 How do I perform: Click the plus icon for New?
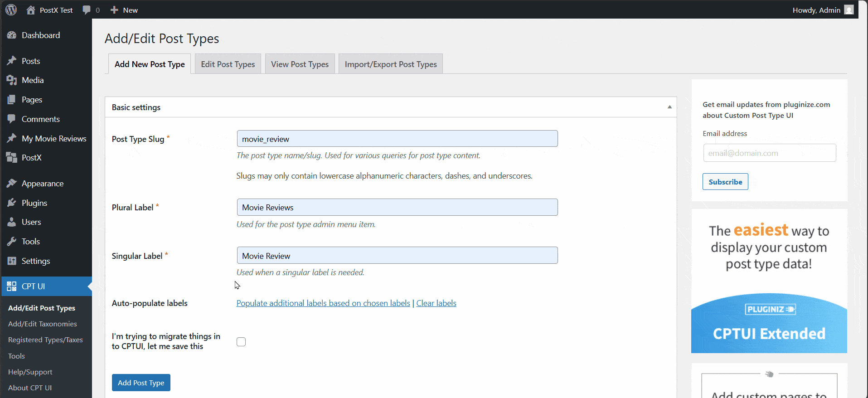point(114,10)
